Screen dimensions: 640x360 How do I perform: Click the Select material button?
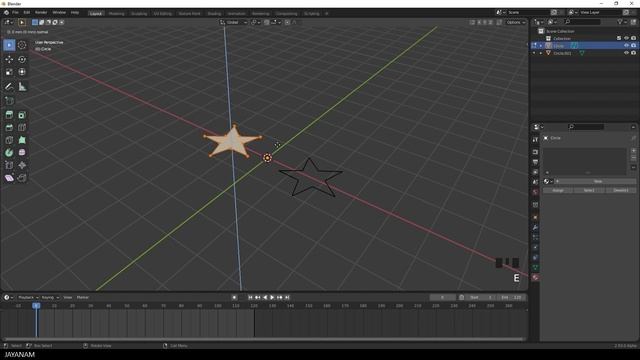click(x=589, y=191)
